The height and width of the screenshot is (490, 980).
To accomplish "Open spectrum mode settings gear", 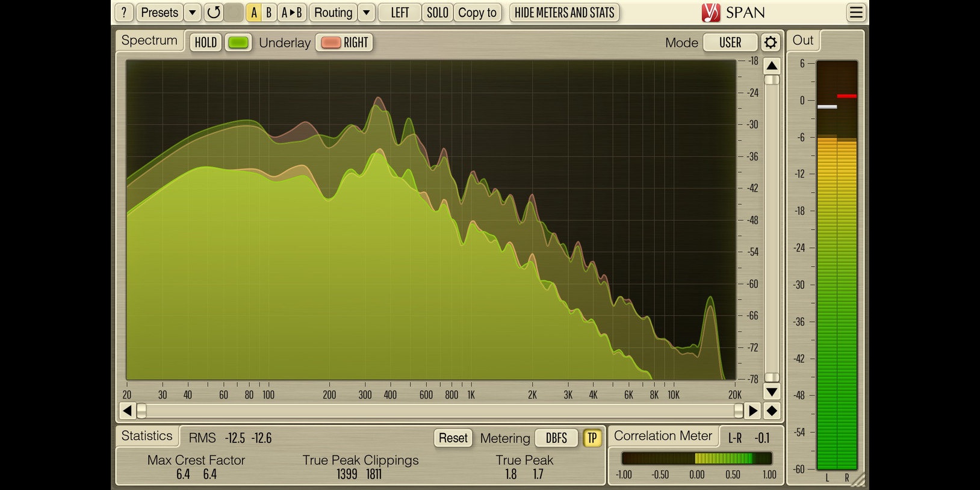I will (x=770, y=43).
